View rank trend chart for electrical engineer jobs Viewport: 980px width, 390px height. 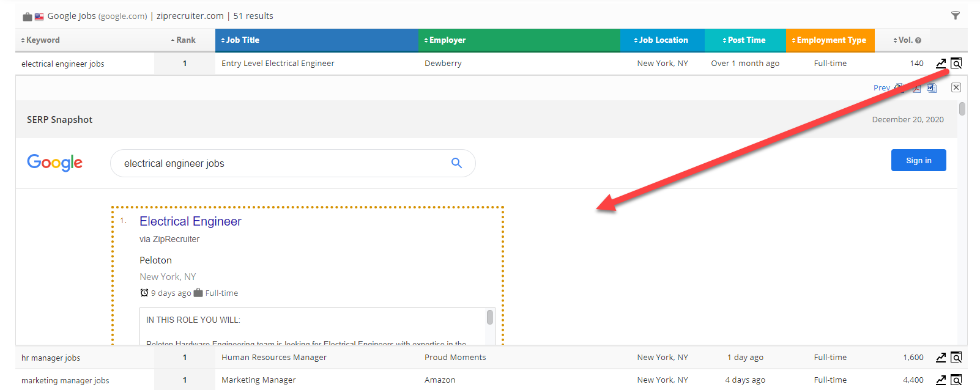click(941, 63)
